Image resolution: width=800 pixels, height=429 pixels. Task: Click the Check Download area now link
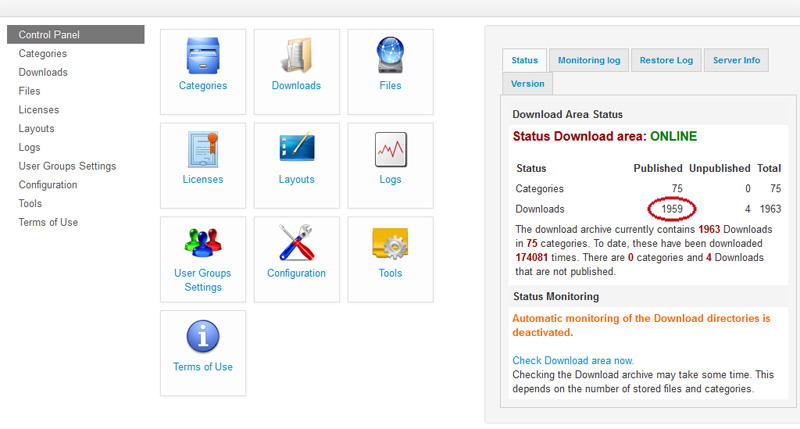[573, 361]
